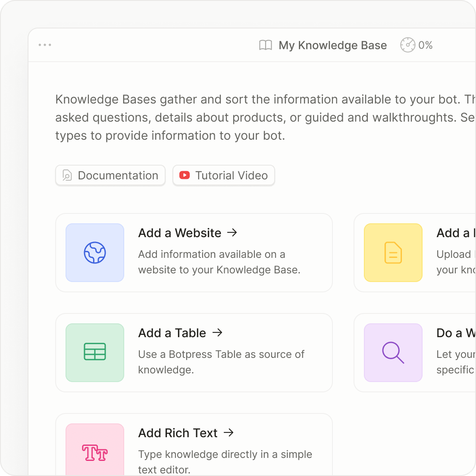476x476 pixels.
Task: Click the My Knowledge Base title
Action: pyautogui.click(x=332, y=45)
